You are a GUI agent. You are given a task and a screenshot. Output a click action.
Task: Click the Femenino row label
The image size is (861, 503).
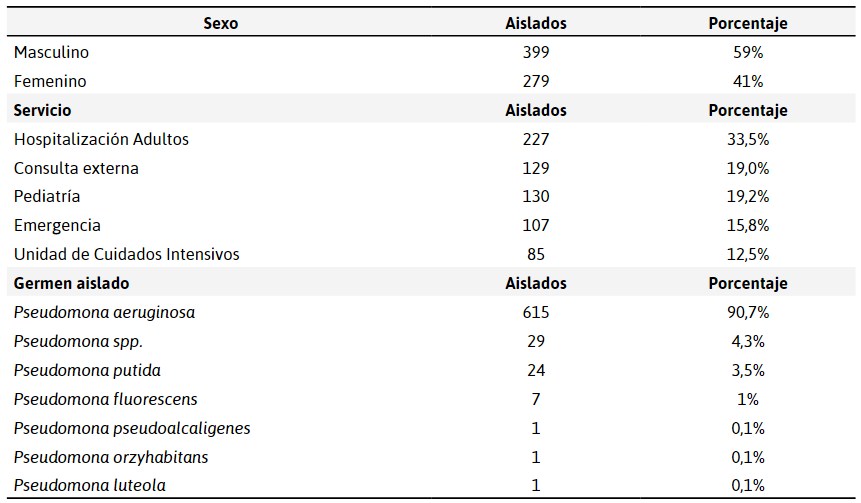click(x=50, y=81)
